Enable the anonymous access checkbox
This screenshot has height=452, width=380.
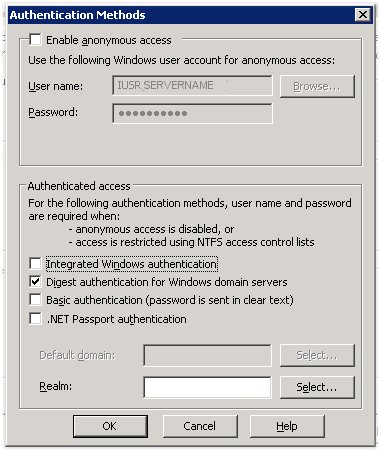tap(35, 40)
